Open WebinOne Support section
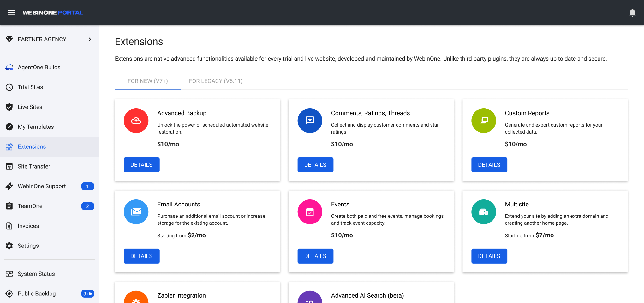The height and width of the screenshot is (303, 644). (50, 186)
